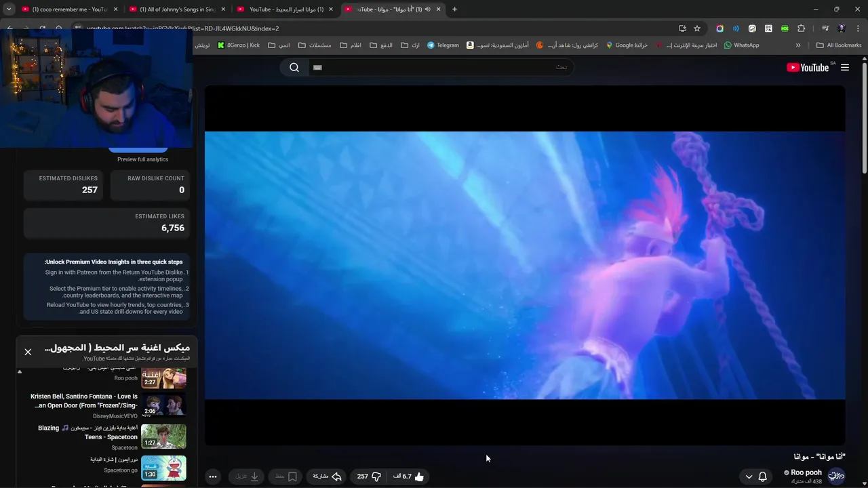This screenshot has width=868, height=488.
Task: Open the Roo pooh channel avatar
Action: click(x=837, y=476)
